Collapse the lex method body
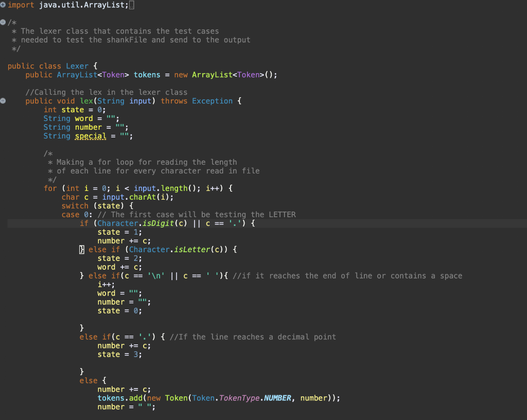The height and width of the screenshot is (420, 527). pyautogui.click(x=3, y=101)
